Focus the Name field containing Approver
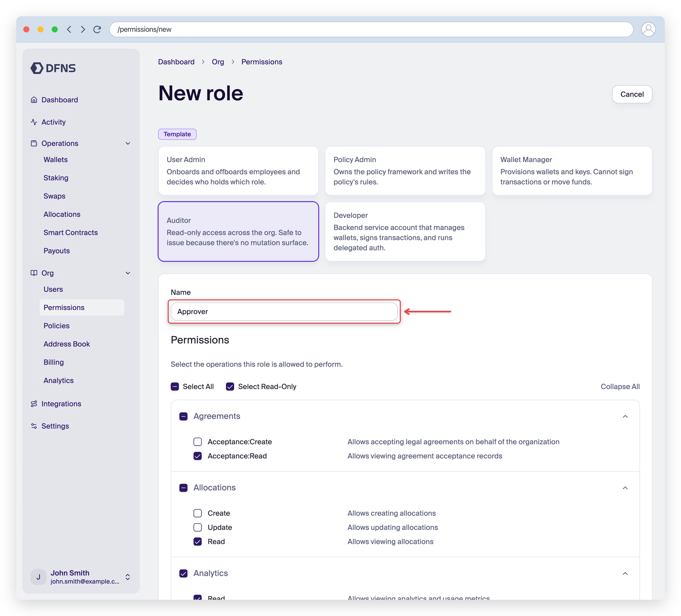The image size is (681, 616). coord(284,311)
